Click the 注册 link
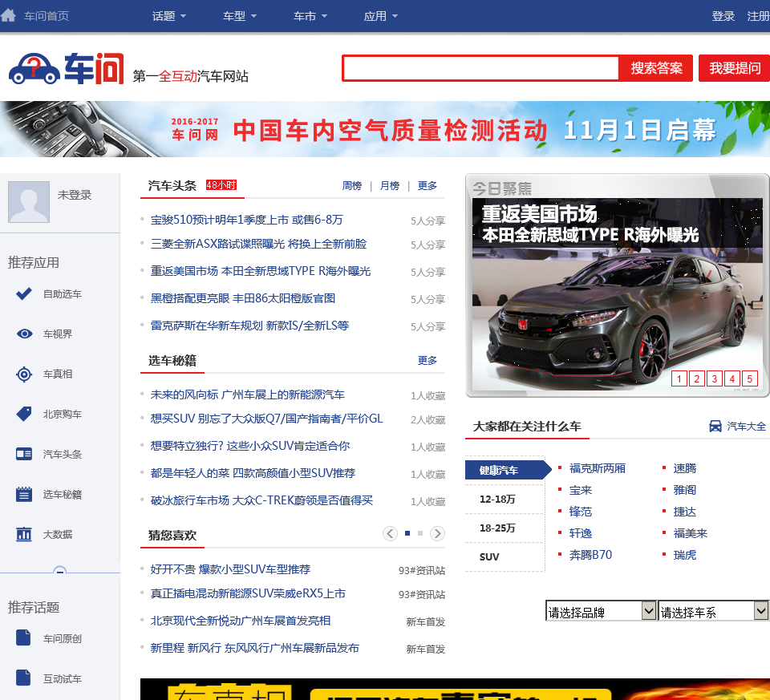The width and height of the screenshot is (770, 700). pyautogui.click(x=758, y=16)
